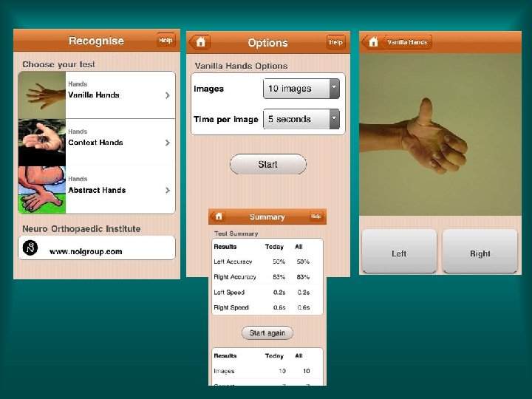The image size is (532, 399).
Task: Click the Context Hands thumbnail image
Action: [x=42, y=143]
